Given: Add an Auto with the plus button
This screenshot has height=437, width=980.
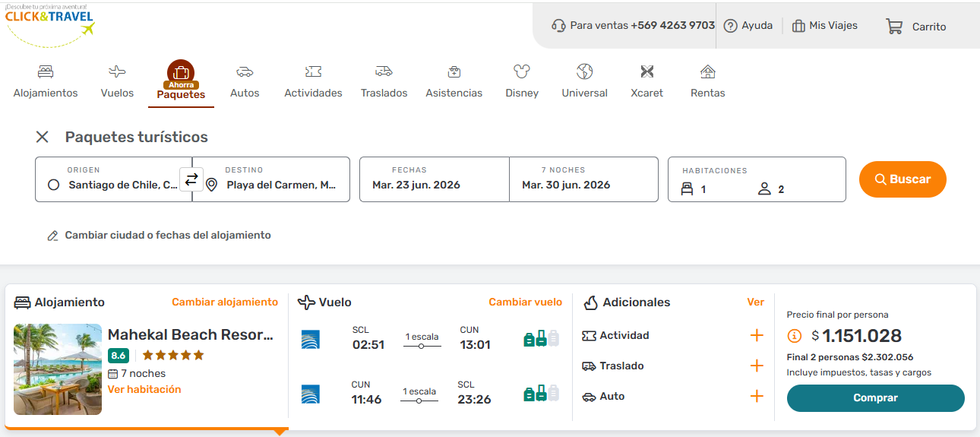Looking at the screenshot, I should pyautogui.click(x=757, y=396).
